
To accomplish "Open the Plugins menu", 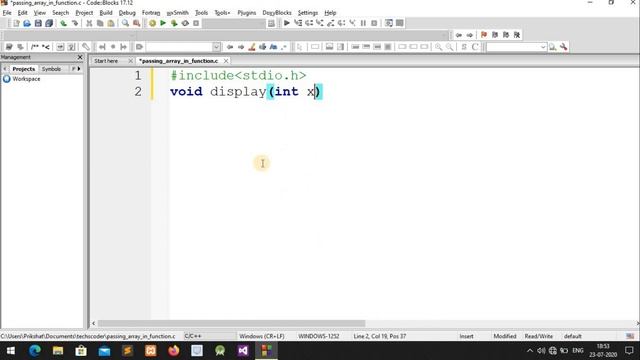I will coord(247,13).
